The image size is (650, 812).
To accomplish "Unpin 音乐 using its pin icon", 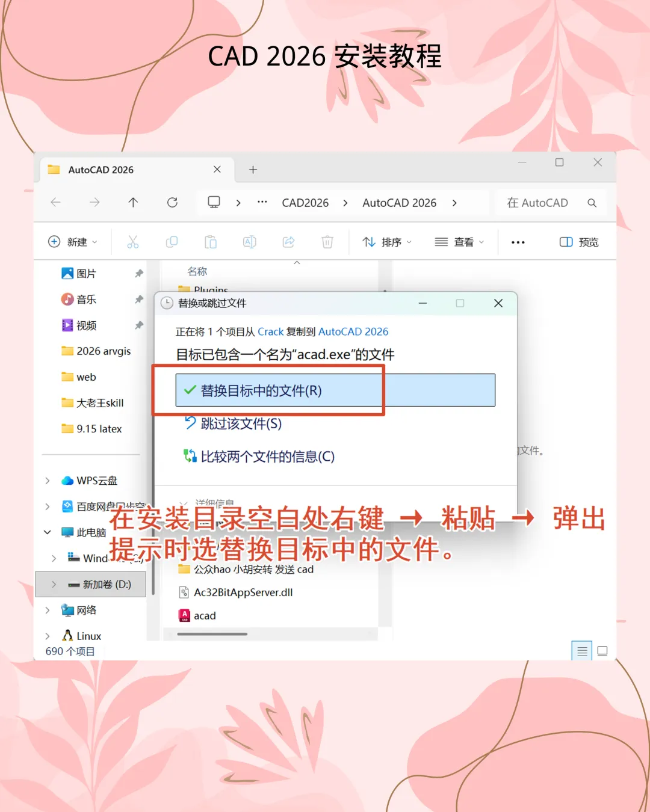I will [139, 300].
